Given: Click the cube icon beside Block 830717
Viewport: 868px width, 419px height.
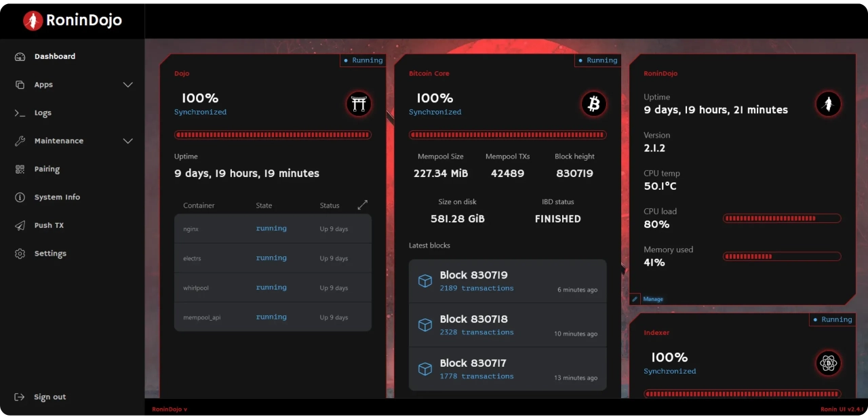Looking at the screenshot, I should tap(425, 369).
